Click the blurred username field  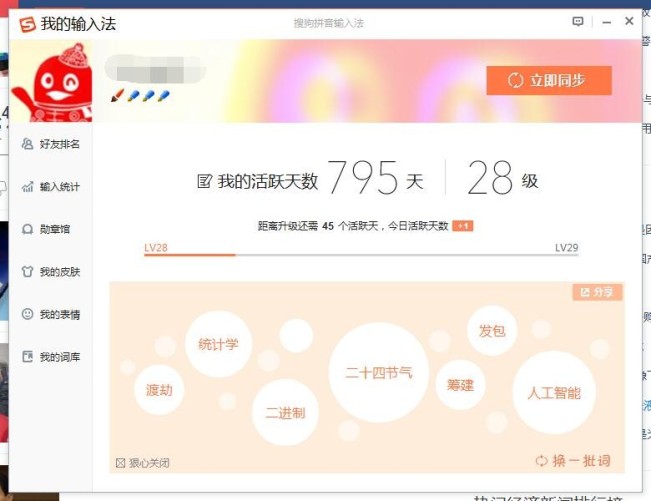155,70
